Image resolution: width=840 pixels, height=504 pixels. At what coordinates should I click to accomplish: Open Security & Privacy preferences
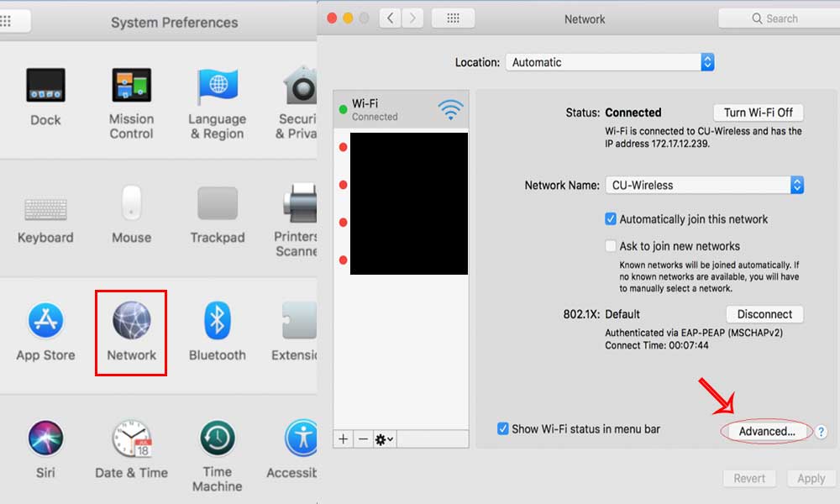(x=297, y=103)
